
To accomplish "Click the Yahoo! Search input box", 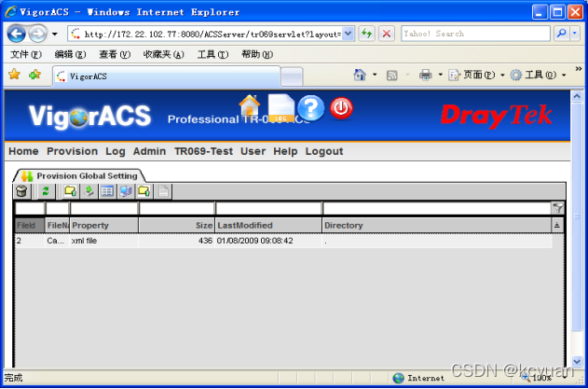I will (475, 34).
